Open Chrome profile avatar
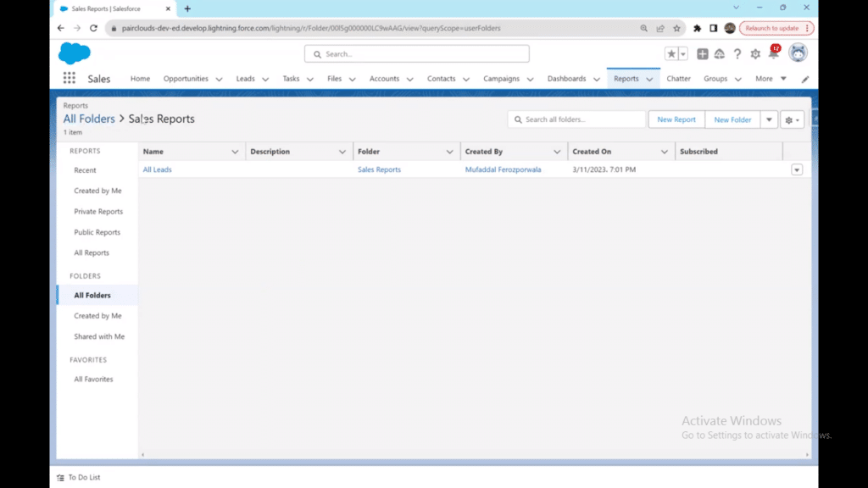Screen dimensions: 868x488 click(730, 28)
